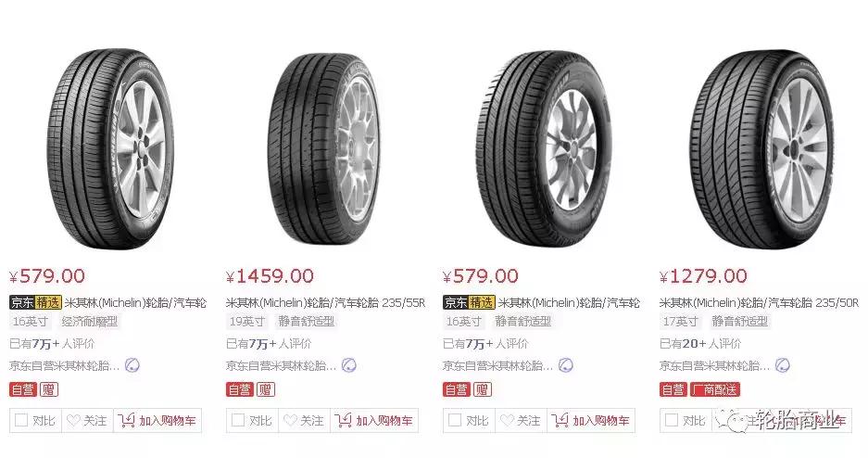Click the chat icon for the 经济耐磨型 tire's shop
This screenshot has width=868, height=458.
pyautogui.click(x=132, y=365)
